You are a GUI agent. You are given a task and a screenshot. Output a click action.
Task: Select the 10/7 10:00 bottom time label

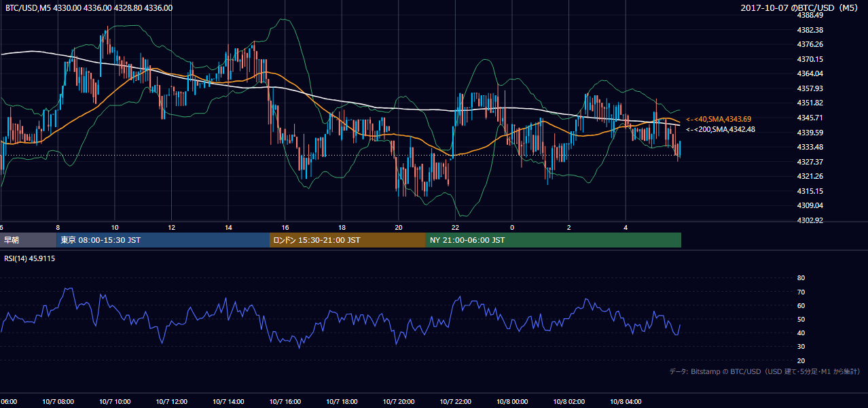(x=115, y=402)
